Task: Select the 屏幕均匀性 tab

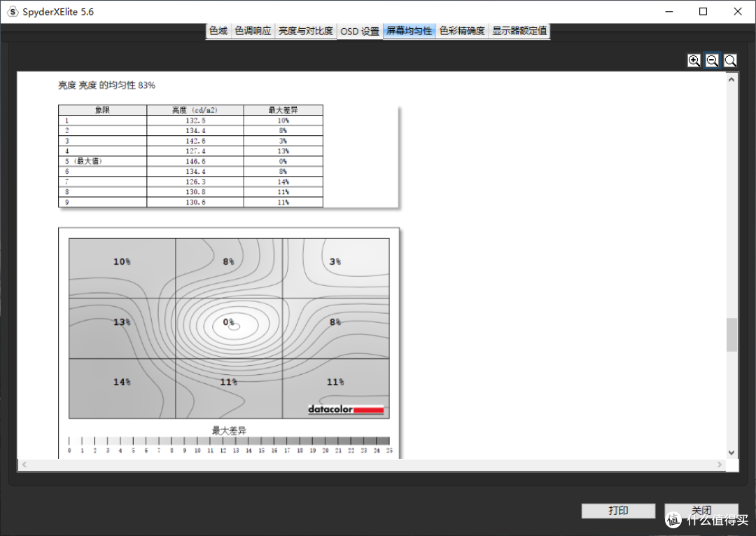Action: pos(409,31)
